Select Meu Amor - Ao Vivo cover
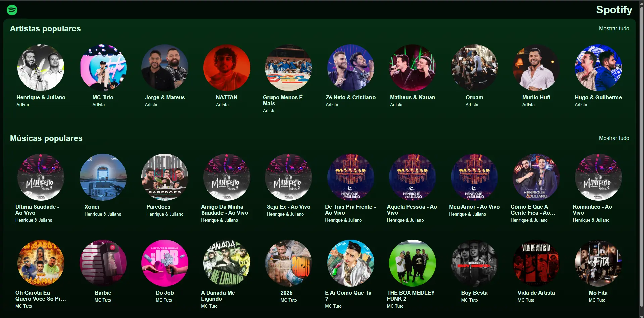This screenshot has width=644, height=318. click(x=475, y=177)
